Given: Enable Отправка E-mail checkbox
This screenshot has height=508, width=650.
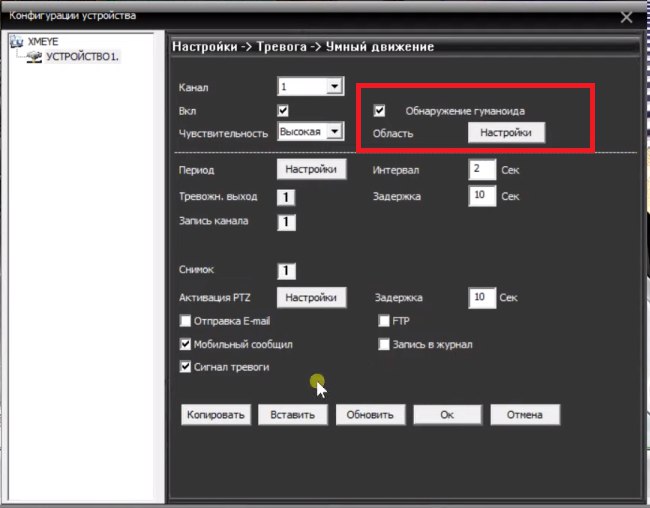Looking at the screenshot, I should (x=185, y=321).
